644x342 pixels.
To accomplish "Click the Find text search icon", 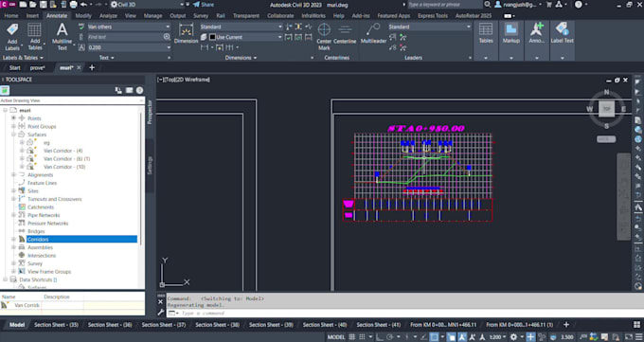I will 167,37.
